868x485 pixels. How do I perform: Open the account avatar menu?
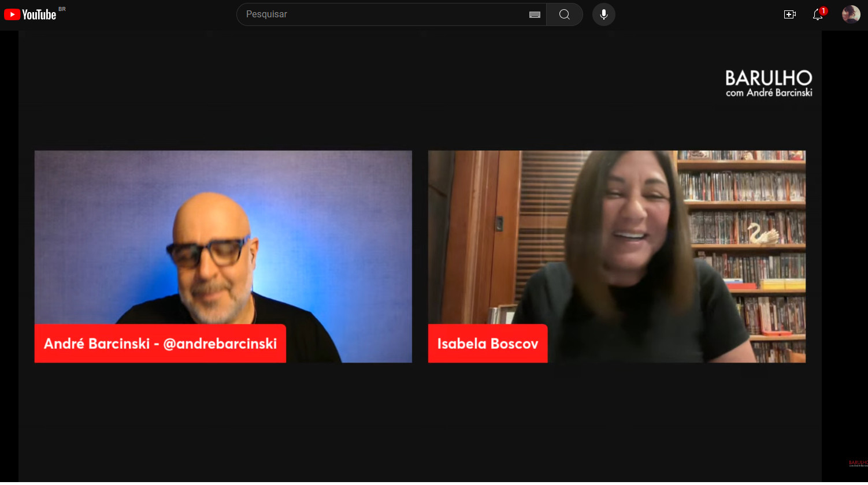click(851, 14)
